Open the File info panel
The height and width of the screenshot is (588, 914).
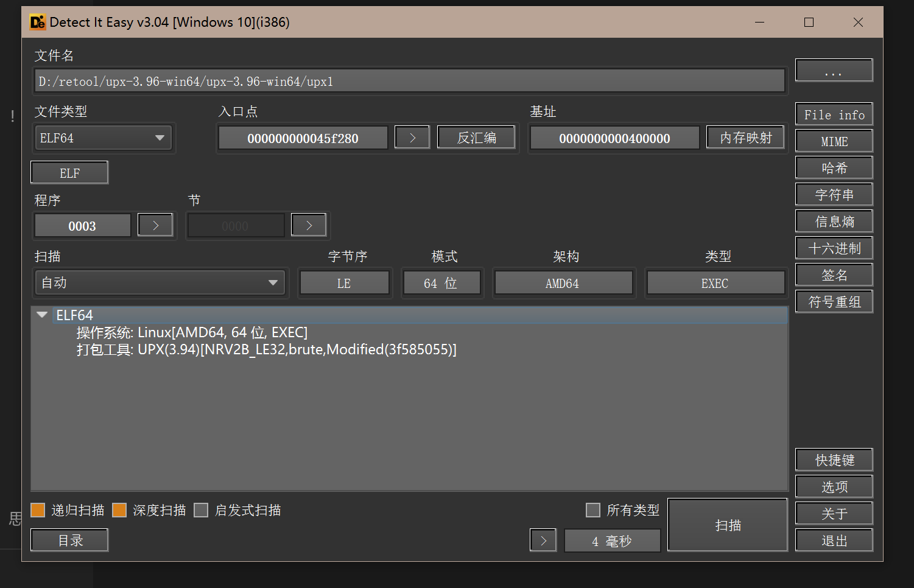834,114
